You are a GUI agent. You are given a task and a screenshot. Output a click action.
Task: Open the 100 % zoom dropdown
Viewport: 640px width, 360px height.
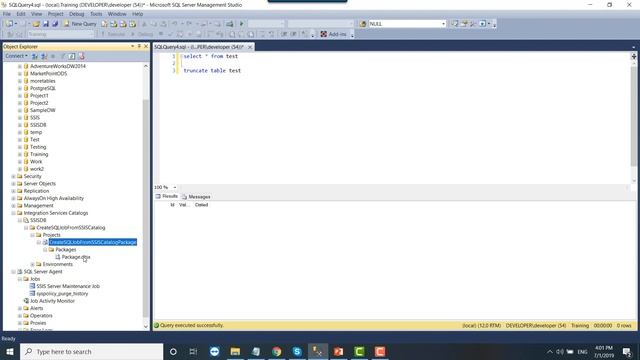point(175,187)
